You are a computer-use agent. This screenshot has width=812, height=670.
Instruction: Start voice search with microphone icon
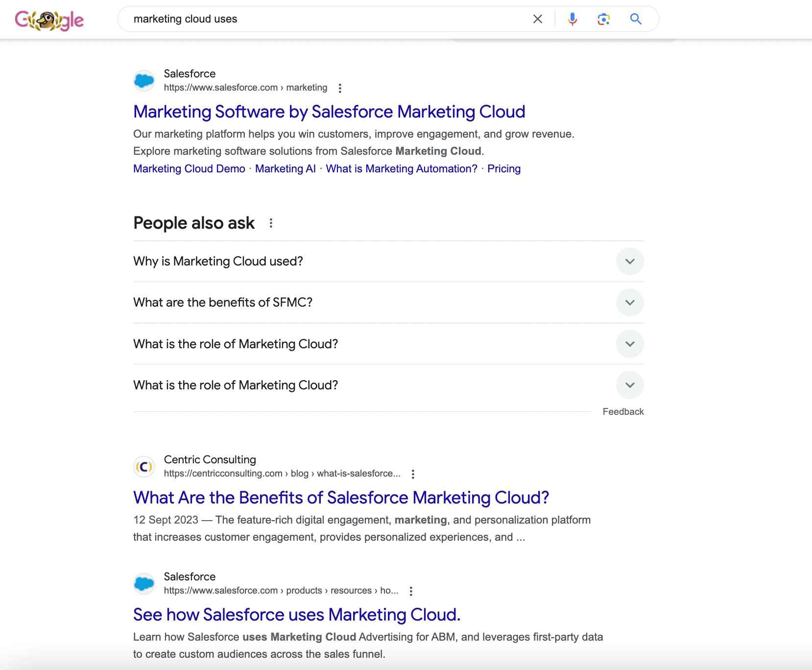[x=572, y=19]
